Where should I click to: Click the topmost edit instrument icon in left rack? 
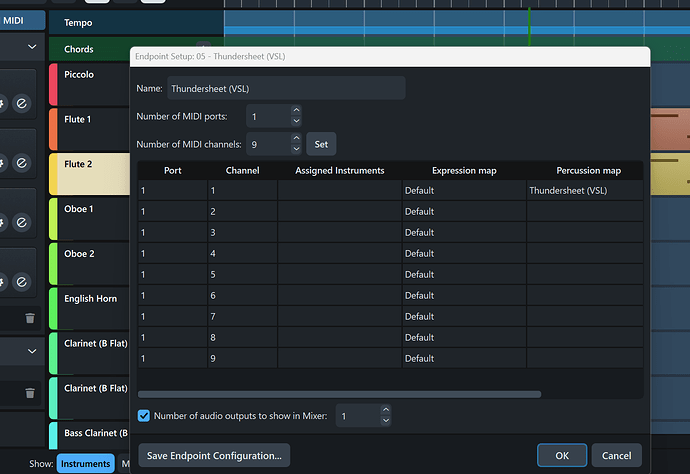pyautogui.click(x=22, y=103)
